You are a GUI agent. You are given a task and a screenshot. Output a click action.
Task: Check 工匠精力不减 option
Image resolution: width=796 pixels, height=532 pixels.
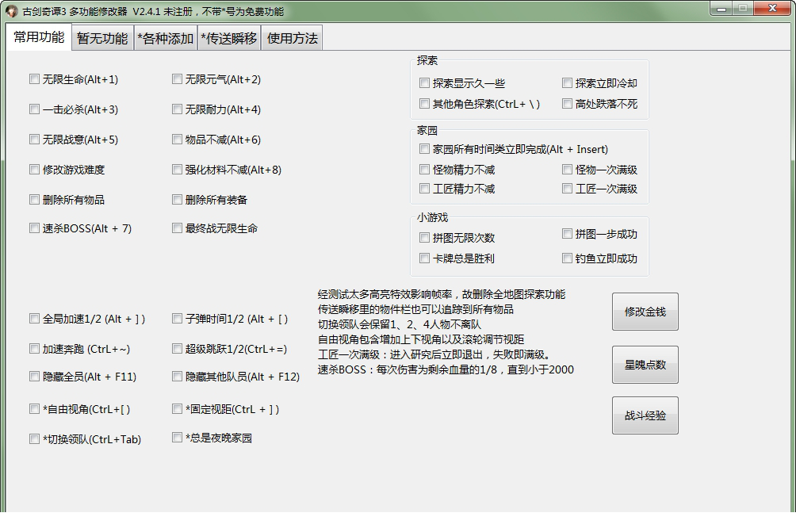tap(425, 189)
